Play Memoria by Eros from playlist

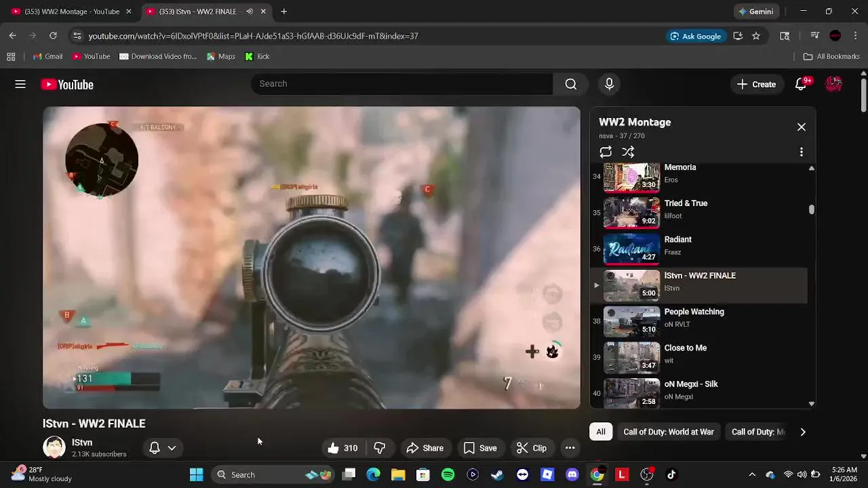coord(698,176)
